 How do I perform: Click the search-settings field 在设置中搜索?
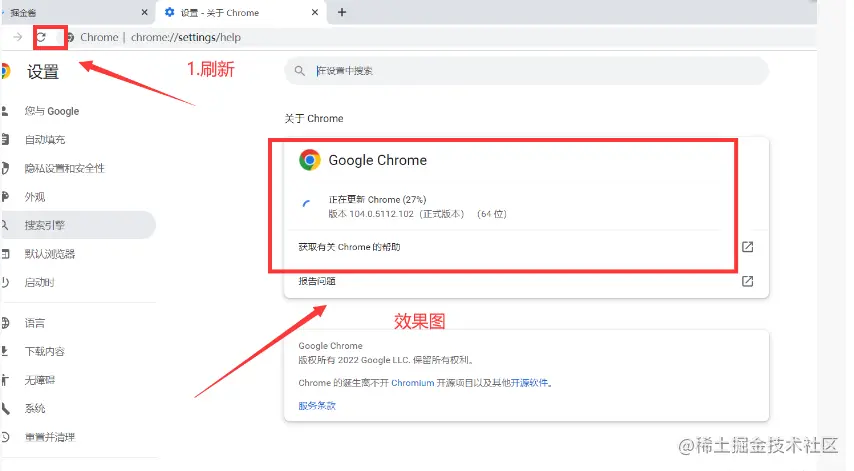coord(526,71)
